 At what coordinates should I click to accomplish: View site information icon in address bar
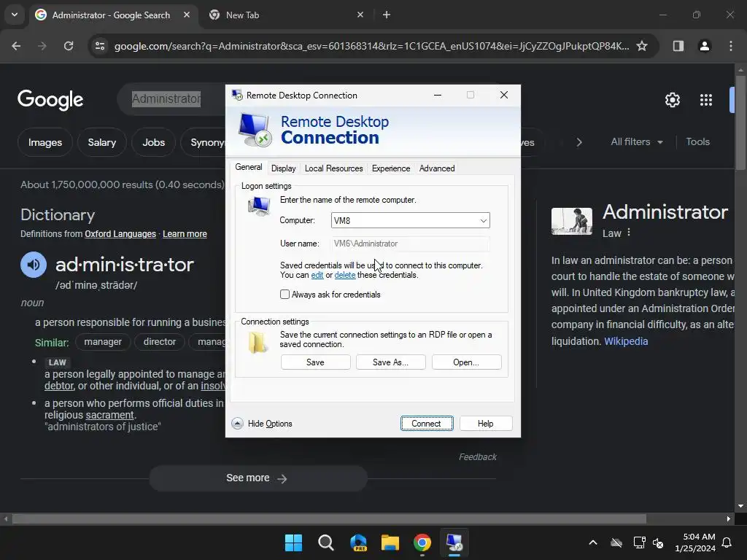point(100,46)
